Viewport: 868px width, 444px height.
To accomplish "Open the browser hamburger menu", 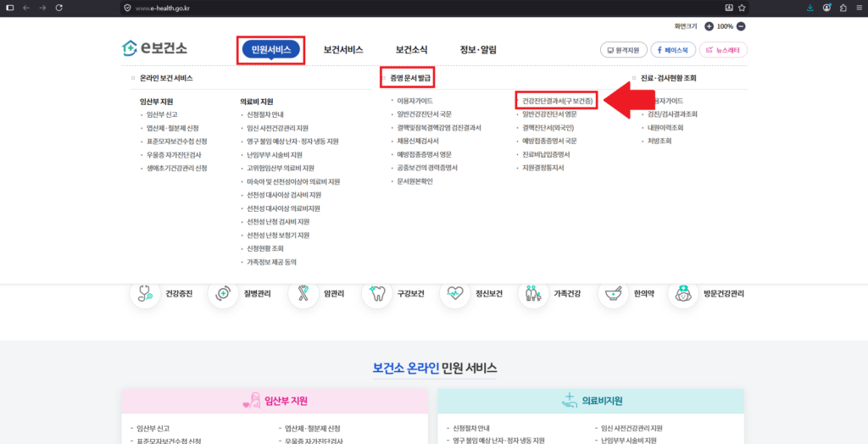I will (x=859, y=8).
